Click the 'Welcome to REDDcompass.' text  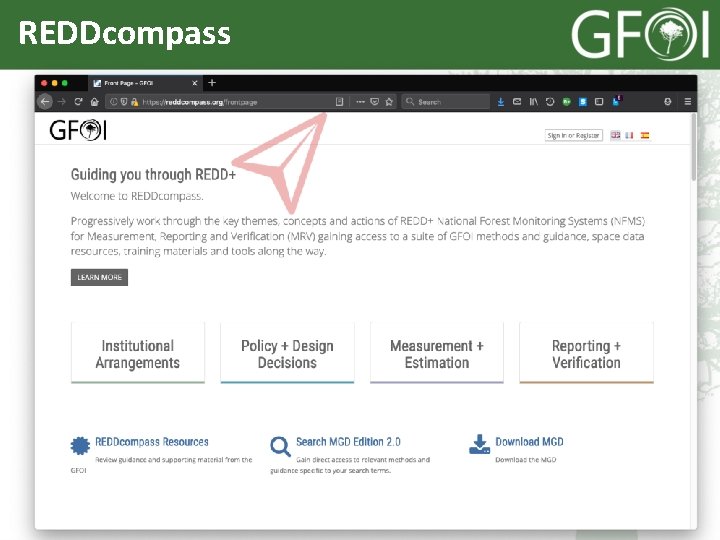coord(137,196)
